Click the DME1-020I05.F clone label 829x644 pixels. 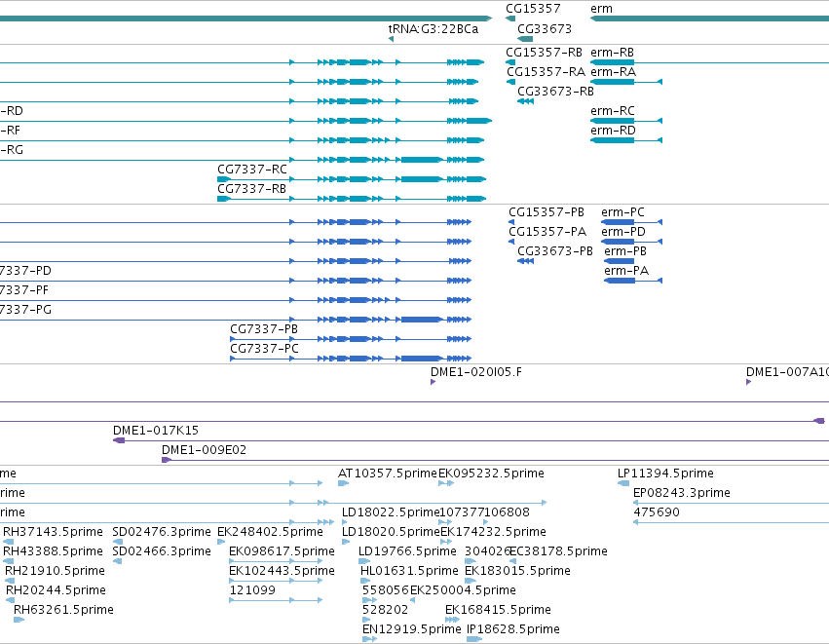[x=476, y=372]
